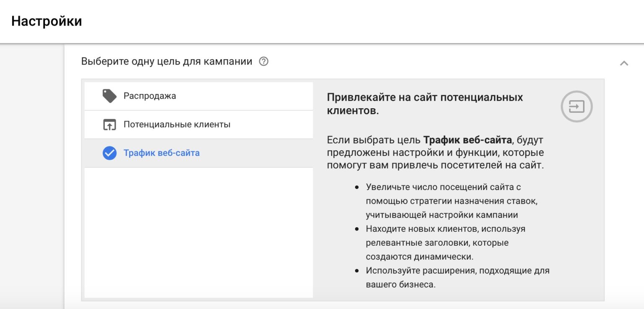This screenshot has height=309, width=644.
Task: Click the blue checkmark next to Трафик веб-сайта
Action: pos(109,153)
